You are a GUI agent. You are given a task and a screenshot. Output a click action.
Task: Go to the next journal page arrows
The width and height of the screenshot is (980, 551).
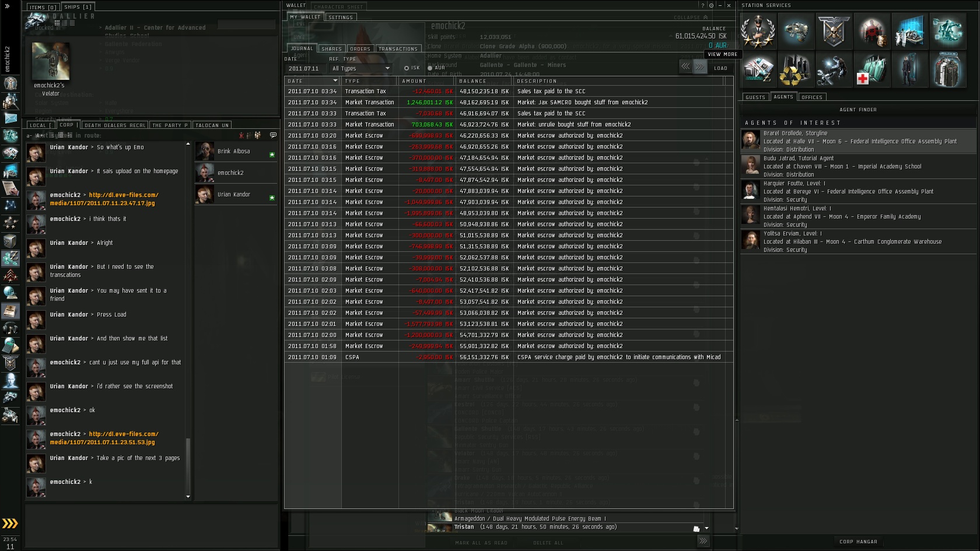tap(699, 66)
